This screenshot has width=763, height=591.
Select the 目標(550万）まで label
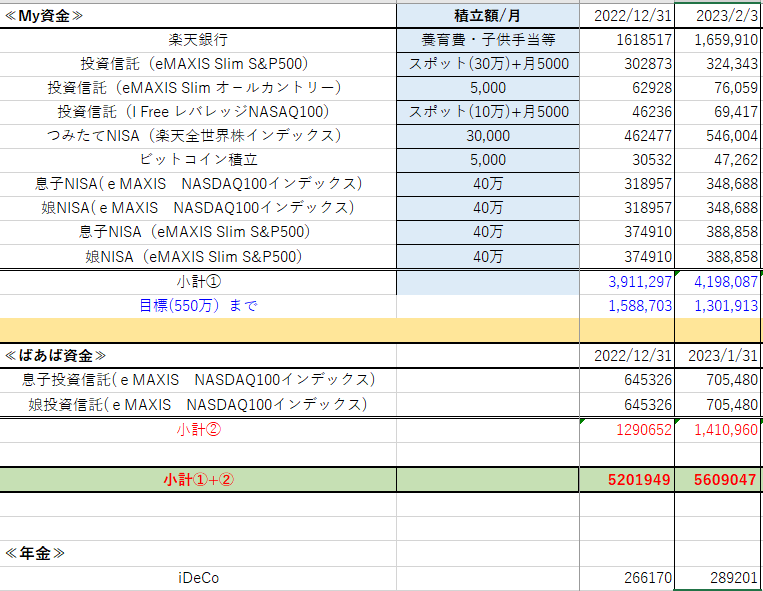198,305
